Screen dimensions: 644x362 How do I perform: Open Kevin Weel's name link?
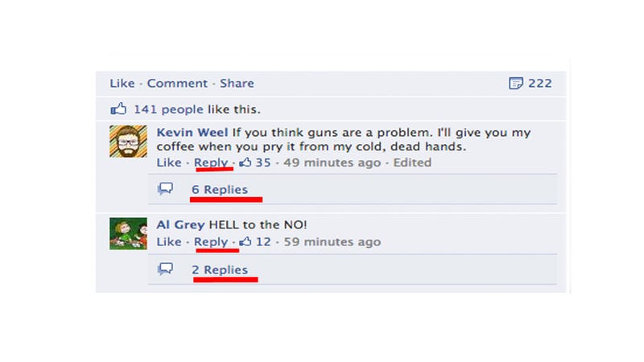(x=192, y=133)
